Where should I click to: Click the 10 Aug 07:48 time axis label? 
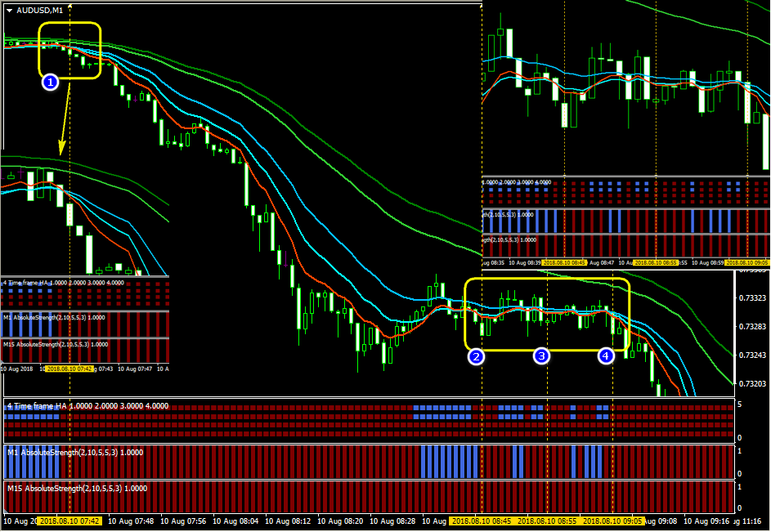[131, 521]
